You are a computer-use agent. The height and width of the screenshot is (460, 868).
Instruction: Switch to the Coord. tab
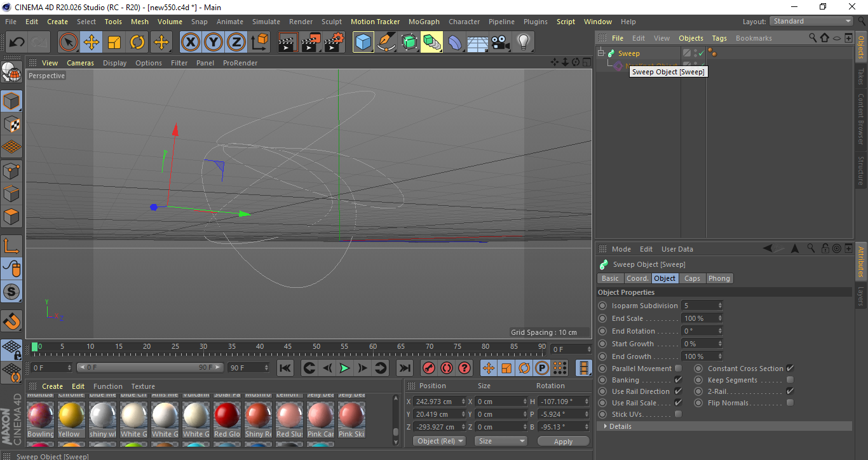pyautogui.click(x=637, y=278)
